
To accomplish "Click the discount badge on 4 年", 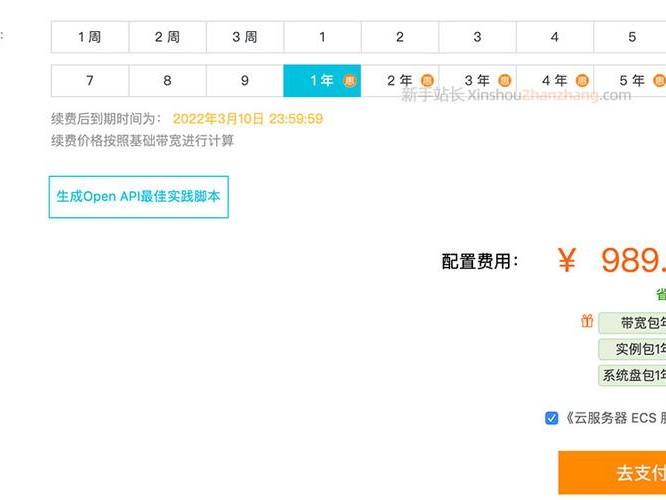I will pos(582,80).
